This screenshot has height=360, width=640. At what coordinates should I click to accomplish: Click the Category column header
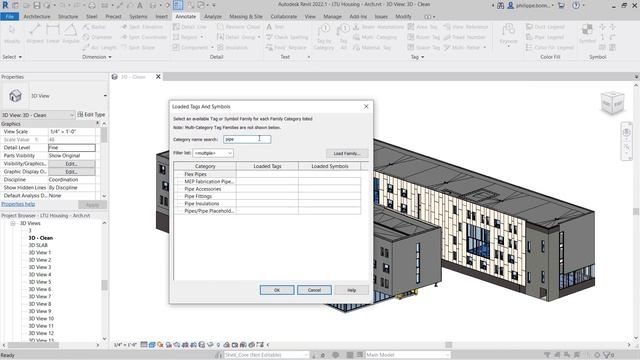[x=205, y=166]
